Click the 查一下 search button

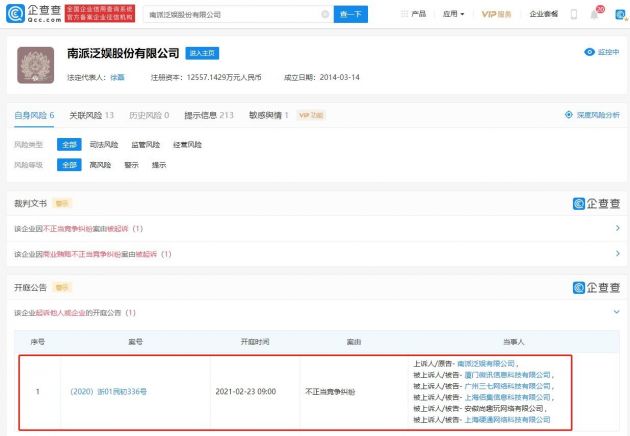point(350,14)
